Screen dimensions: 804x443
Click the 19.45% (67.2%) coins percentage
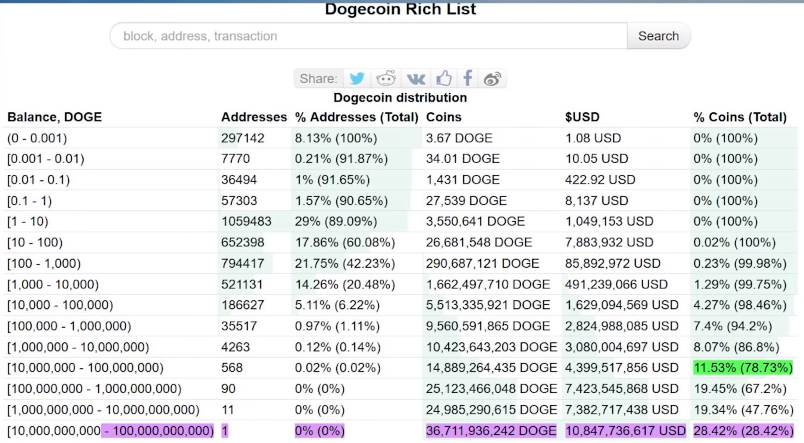point(740,389)
